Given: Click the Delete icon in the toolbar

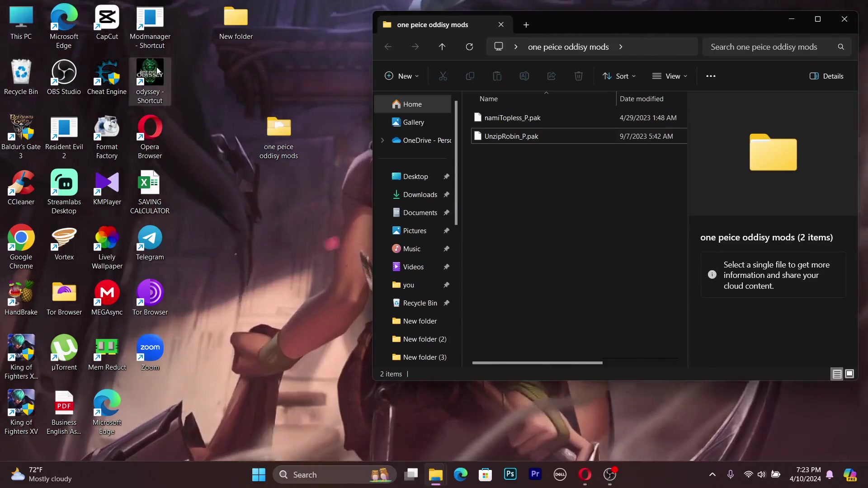Looking at the screenshot, I should tap(579, 76).
